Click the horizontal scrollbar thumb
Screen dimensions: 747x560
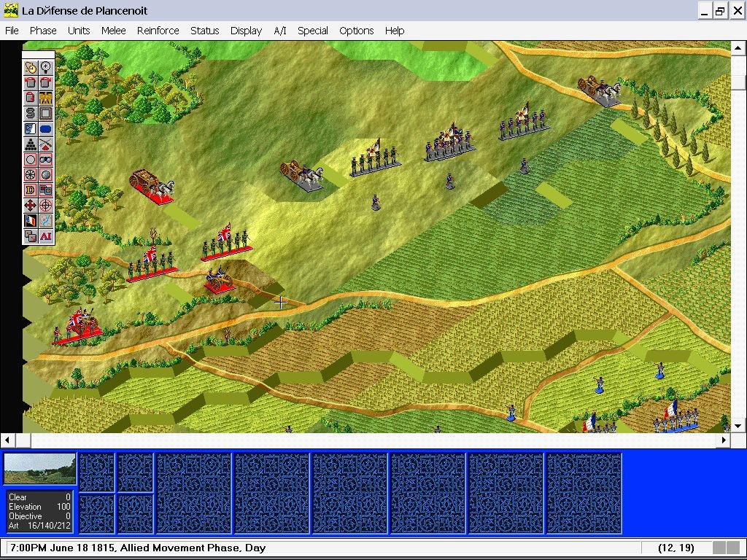23,440
